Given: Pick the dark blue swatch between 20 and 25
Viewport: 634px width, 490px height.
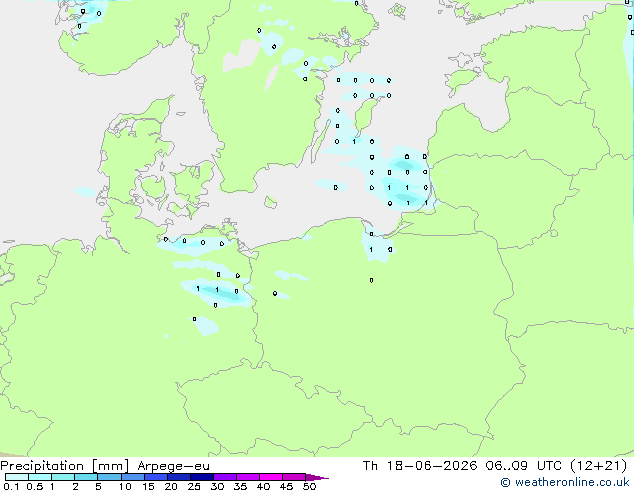Looking at the screenshot, I should (x=179, y=477).
